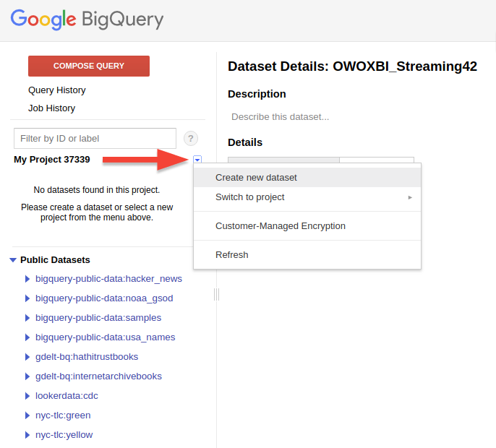Open the My Project dropdown arrow
496x448 pixels.
point(197,160)
